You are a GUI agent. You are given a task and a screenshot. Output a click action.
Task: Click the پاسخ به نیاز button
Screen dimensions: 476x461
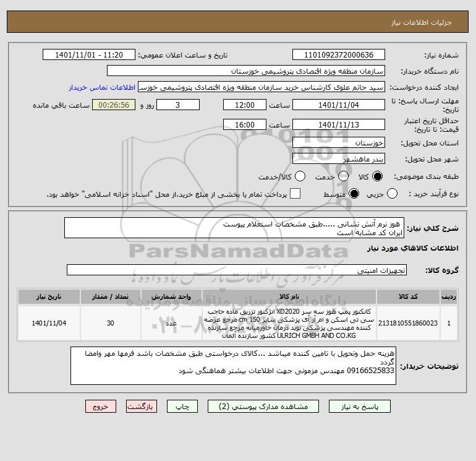[x=360, y=407]
